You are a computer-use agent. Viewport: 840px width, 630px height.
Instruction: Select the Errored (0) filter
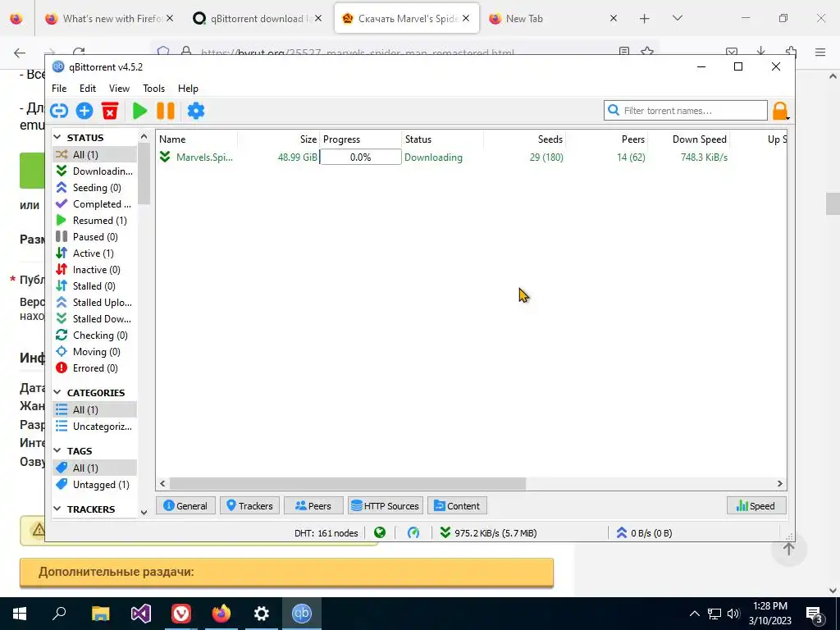(95, 368)
